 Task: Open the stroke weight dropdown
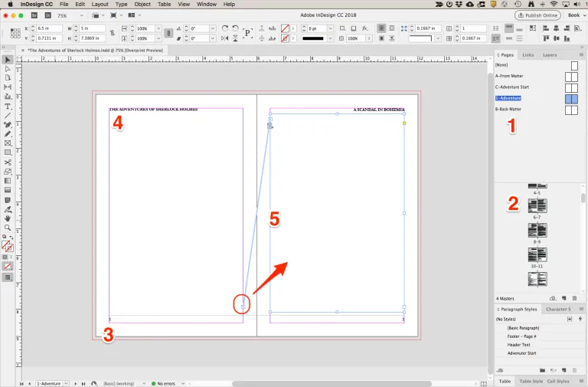(x=330, y=28)
